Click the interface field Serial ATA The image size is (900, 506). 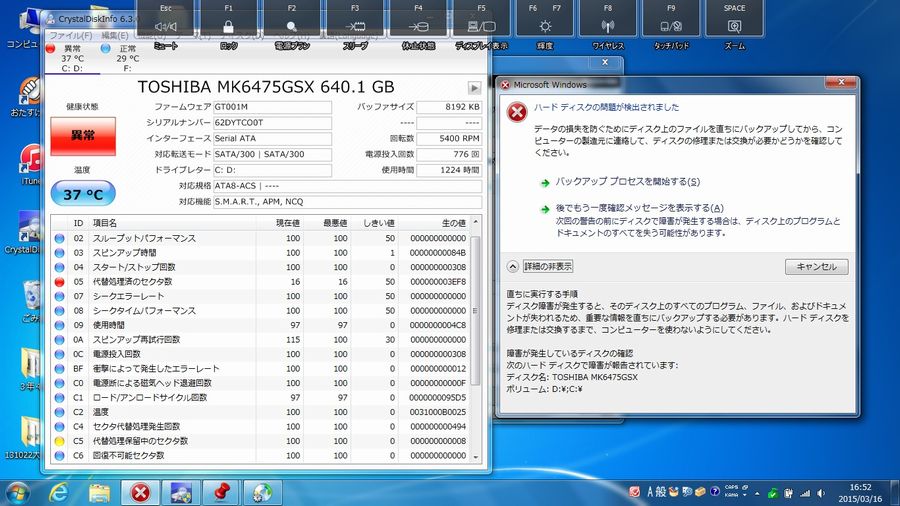click(x=272, y=138)
